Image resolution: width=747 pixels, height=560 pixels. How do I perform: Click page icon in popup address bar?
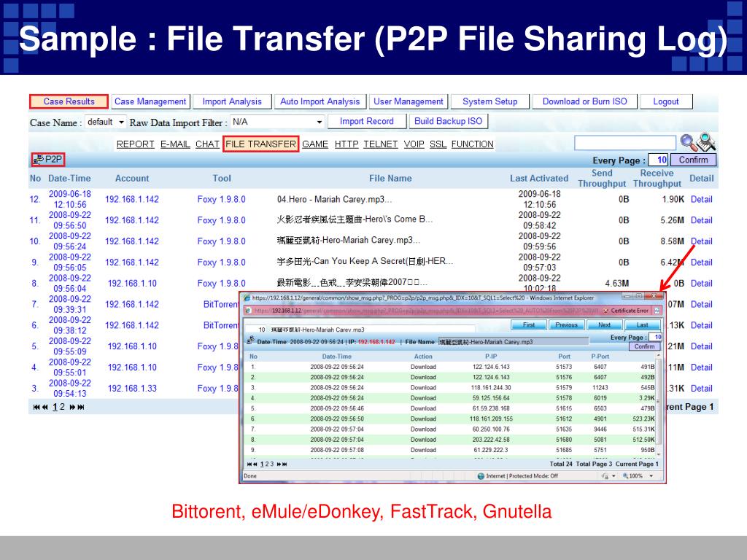click(248, 311)
